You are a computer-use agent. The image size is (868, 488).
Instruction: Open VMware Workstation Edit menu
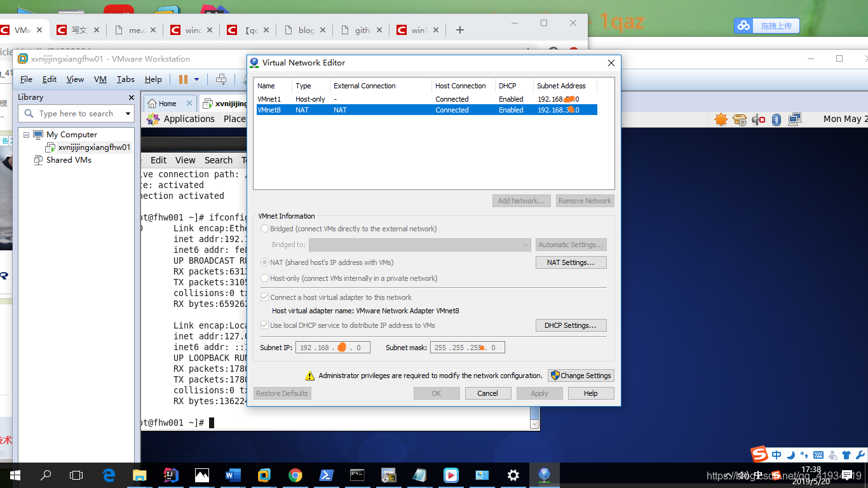tap(50, 79)
